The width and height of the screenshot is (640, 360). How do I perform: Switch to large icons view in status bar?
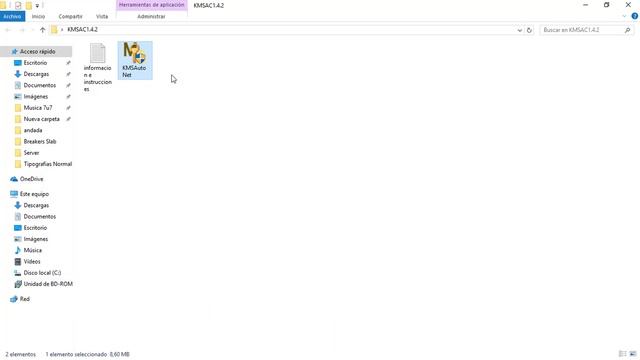633,354
